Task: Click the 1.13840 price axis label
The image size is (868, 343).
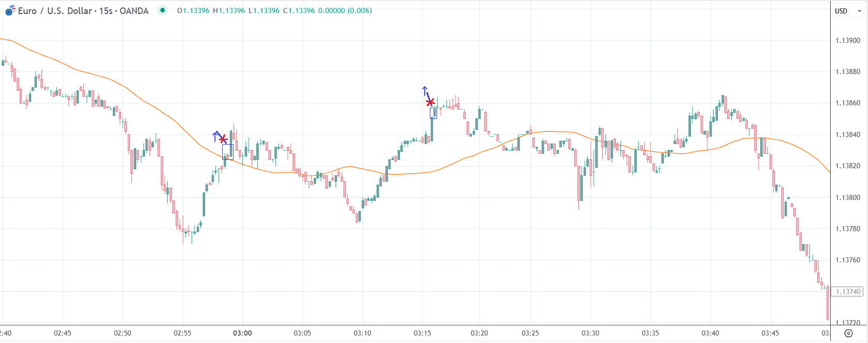Action: point(848,135)
